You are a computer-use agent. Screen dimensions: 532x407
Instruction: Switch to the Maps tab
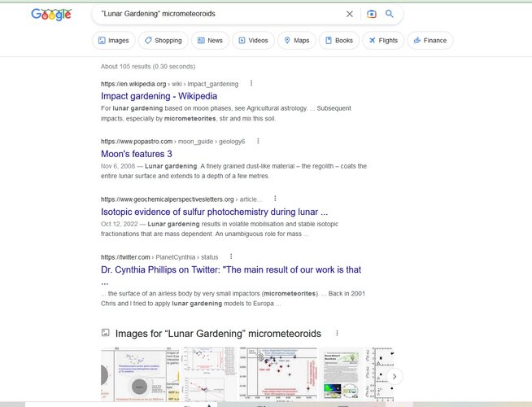click(x=297, y=41)
